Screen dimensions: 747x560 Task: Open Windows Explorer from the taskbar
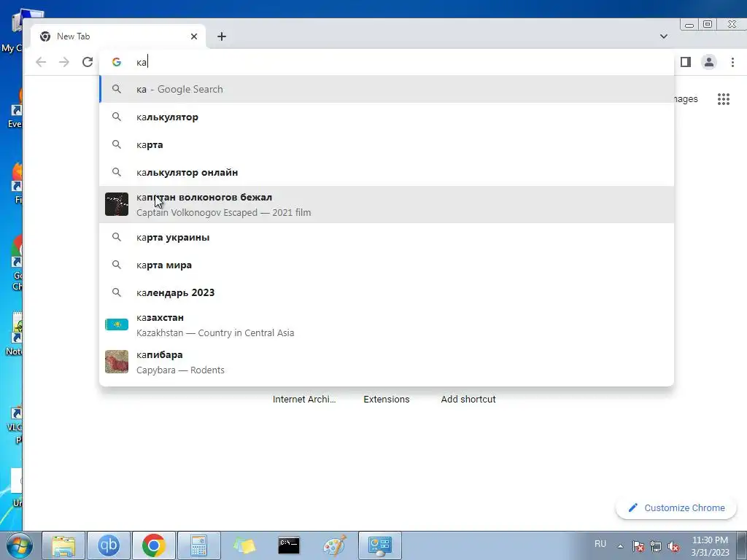[x=63, y=545]
